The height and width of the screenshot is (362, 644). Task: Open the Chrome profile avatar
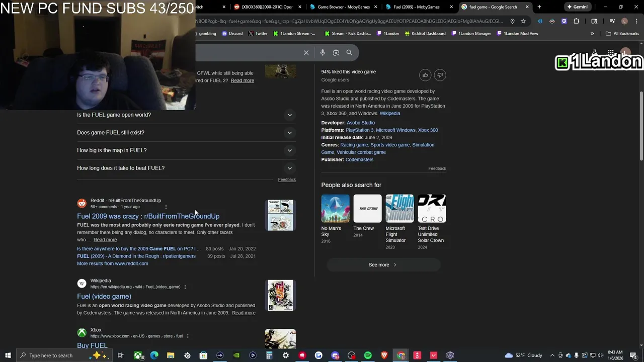[x=624, y=21]
